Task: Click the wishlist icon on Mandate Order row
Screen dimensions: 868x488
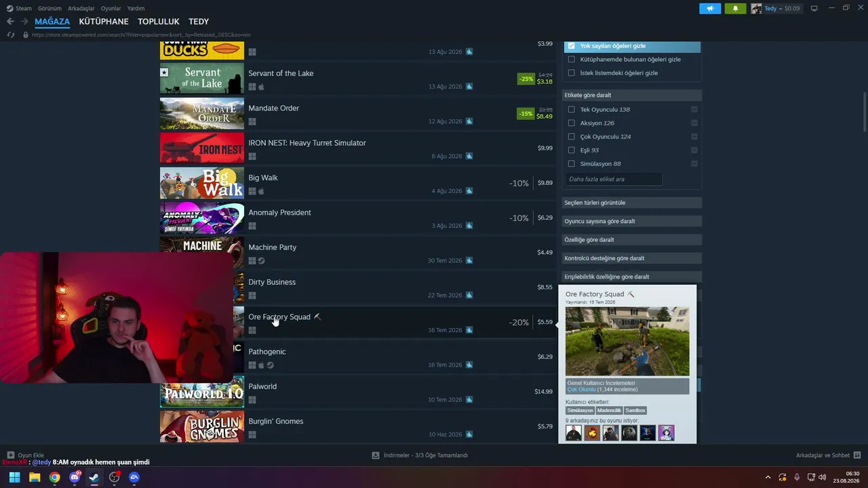Action: [469, 121]
